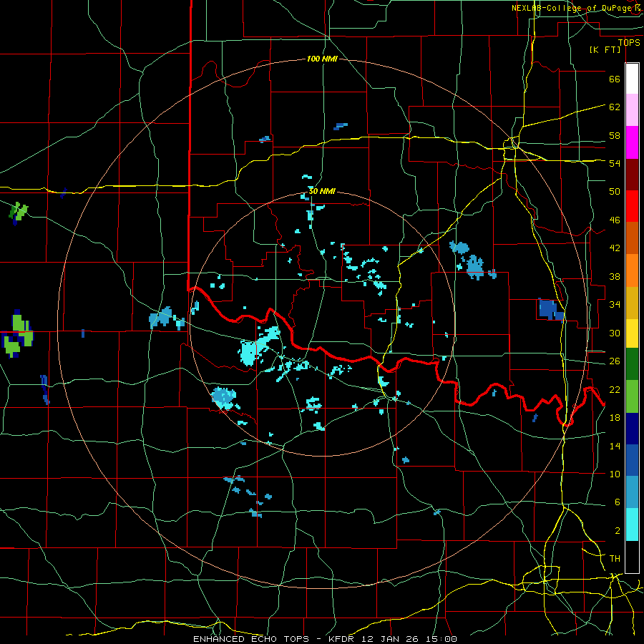Click the 100 NMI range ring label
The width and height of the screenshot is (644, 644).
322,59
